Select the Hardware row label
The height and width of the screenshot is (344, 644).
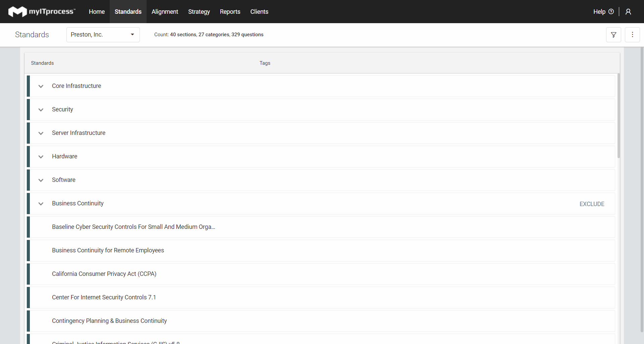coord(64,156)
